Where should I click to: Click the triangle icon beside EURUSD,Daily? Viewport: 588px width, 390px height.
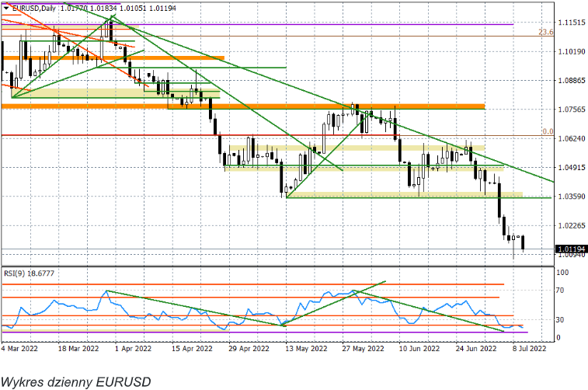(x=6, y=7)
